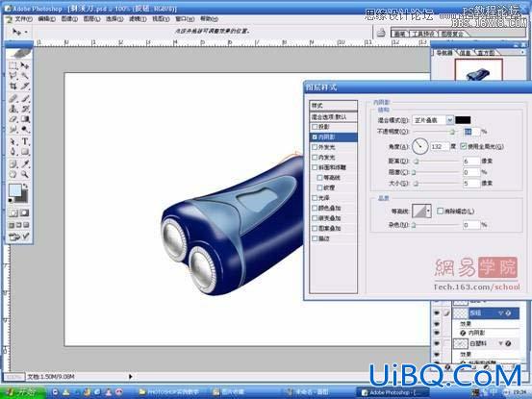This screenshot has width=532, height=399.
Task: Reset default colors small icon
Action: (11, 201)
